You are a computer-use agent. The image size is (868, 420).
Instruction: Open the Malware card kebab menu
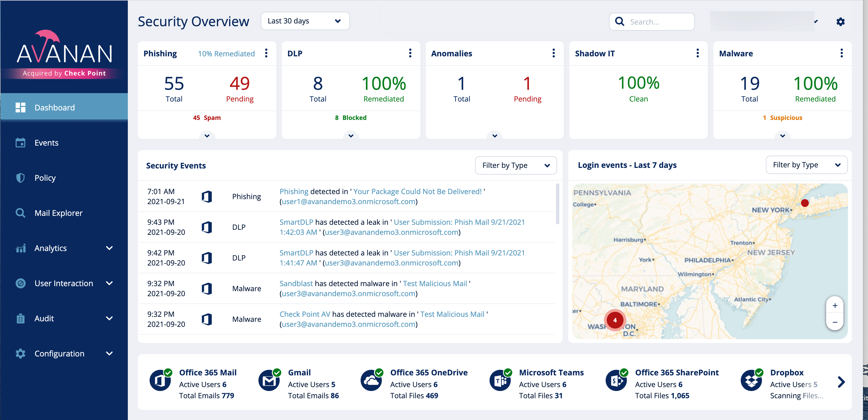(x=841, y=53)
